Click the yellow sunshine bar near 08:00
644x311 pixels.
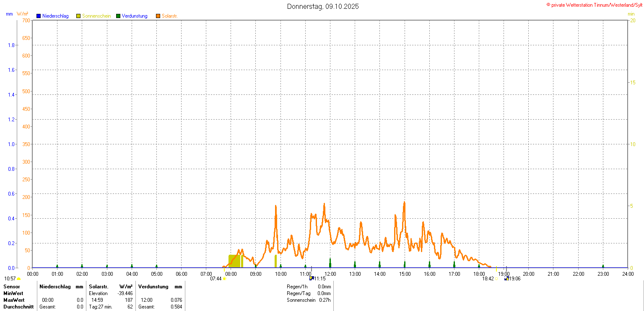click(x=234, y=261)
